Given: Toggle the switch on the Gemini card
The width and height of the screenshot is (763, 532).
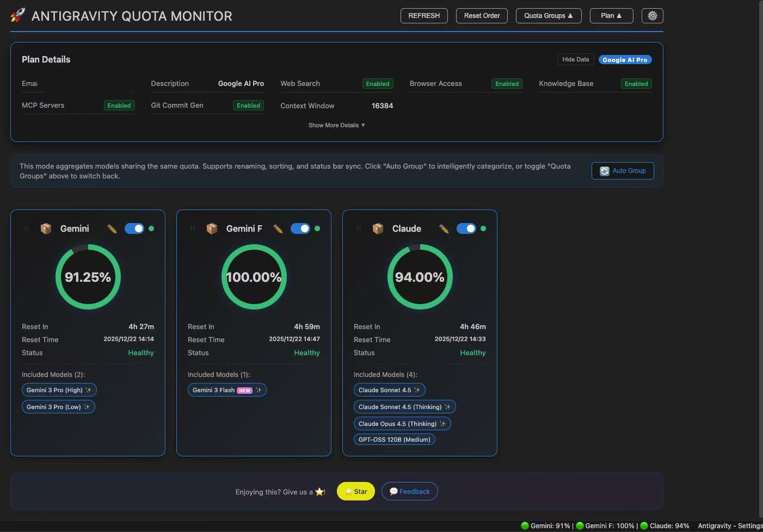Looking at the screenshot, I should click(x=134, y=228).
